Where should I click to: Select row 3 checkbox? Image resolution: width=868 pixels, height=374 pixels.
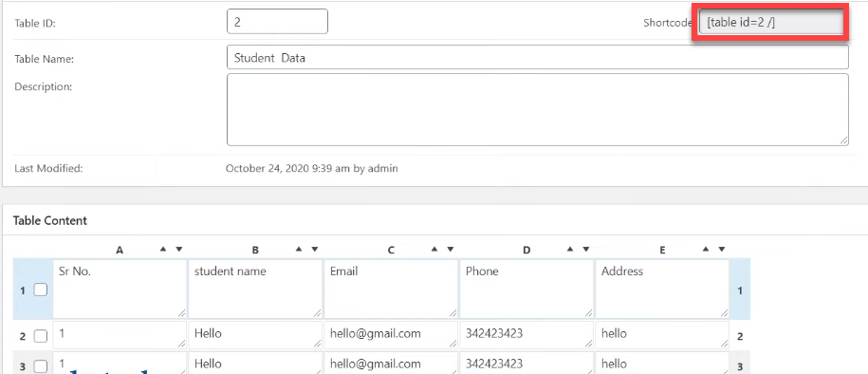click(x=41, y=366)
